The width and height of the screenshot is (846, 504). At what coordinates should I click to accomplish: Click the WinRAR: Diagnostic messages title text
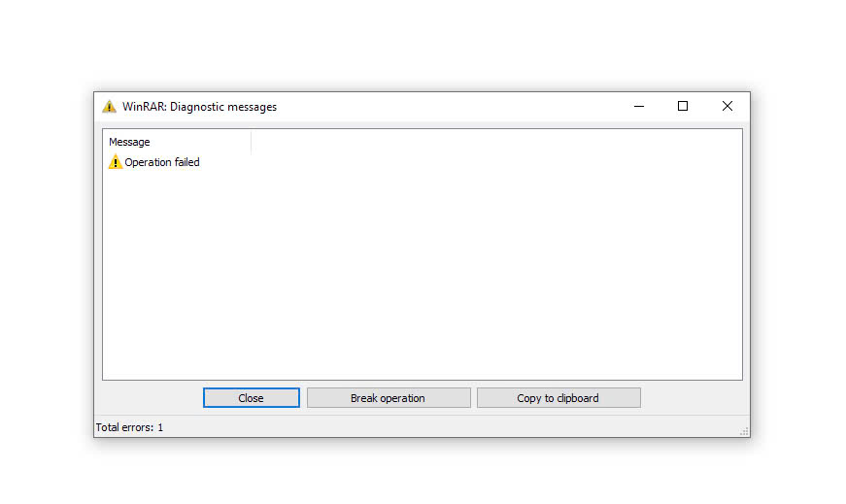(199, 107)
